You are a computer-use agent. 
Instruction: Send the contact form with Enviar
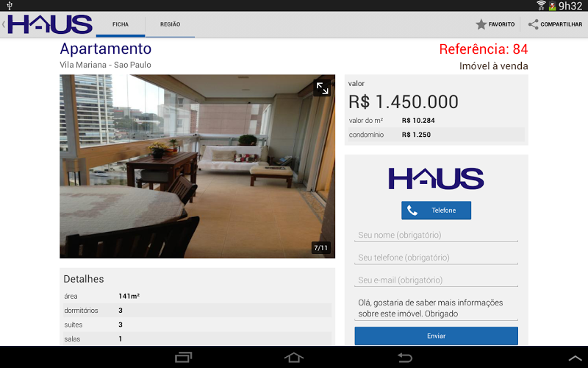point(436,336)
